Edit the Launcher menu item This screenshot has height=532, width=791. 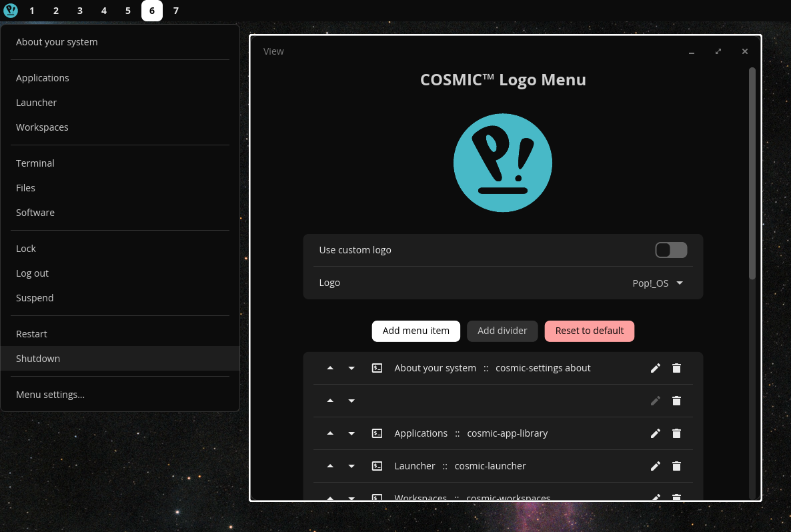(656, 466)
